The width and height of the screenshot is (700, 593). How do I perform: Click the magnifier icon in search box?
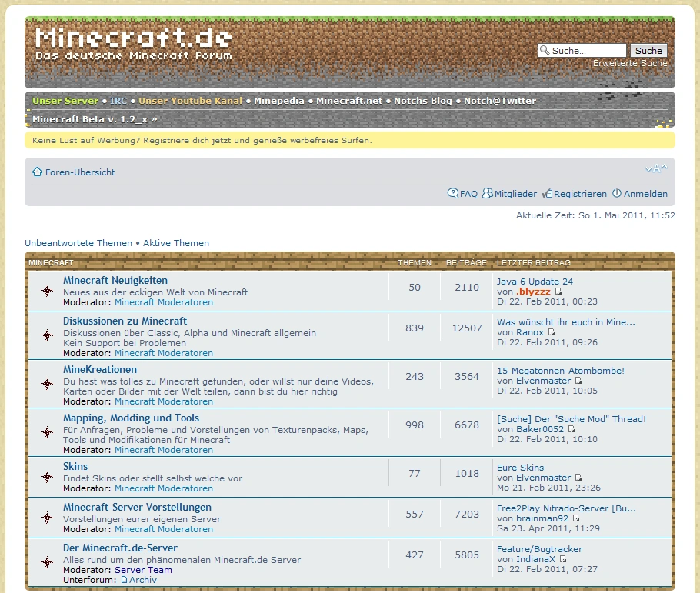click(545, 51)
